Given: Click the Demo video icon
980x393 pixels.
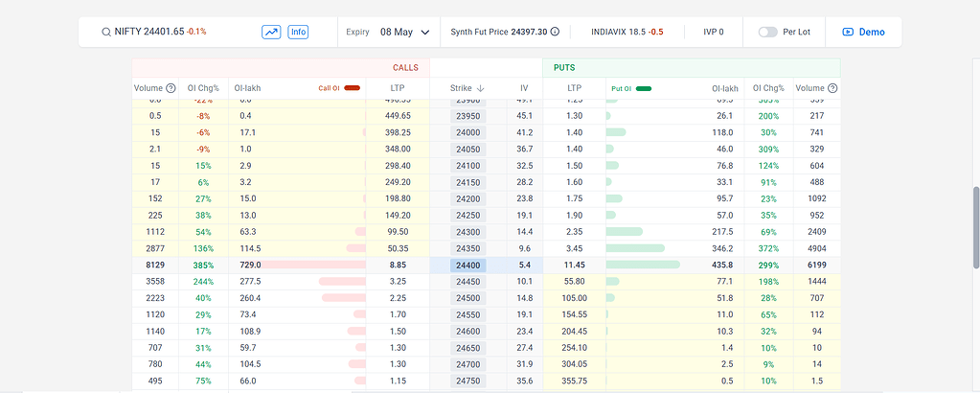Looking at the screenshot, I should click(848, 32).
